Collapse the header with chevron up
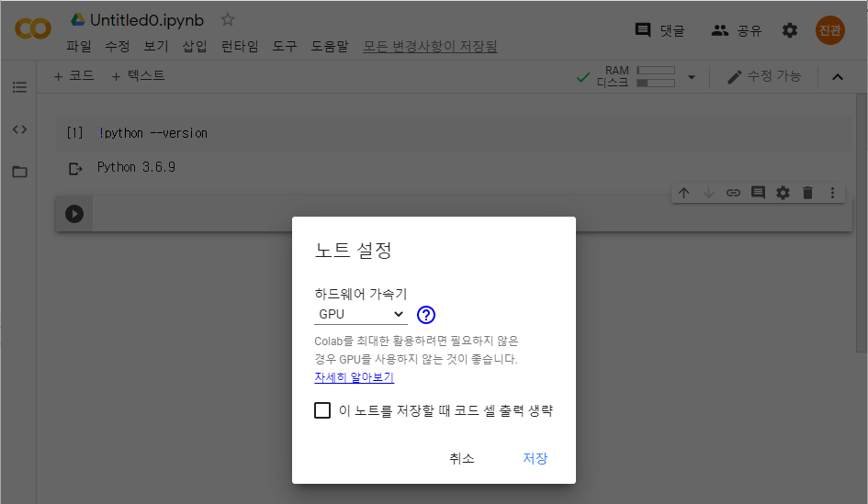 click(x=837, y=77)
